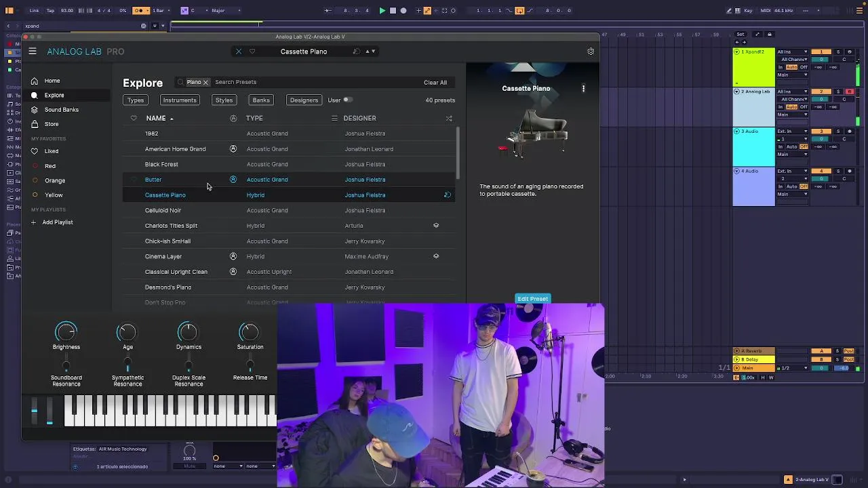Select the Celluloid Noir preset

pyautogui.click(x=290, y=210)
